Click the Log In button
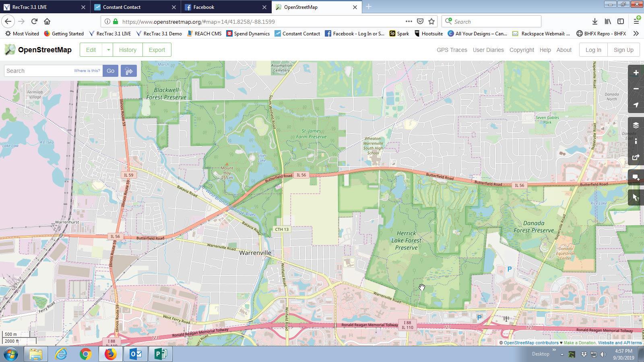 (x=593, y=50)
